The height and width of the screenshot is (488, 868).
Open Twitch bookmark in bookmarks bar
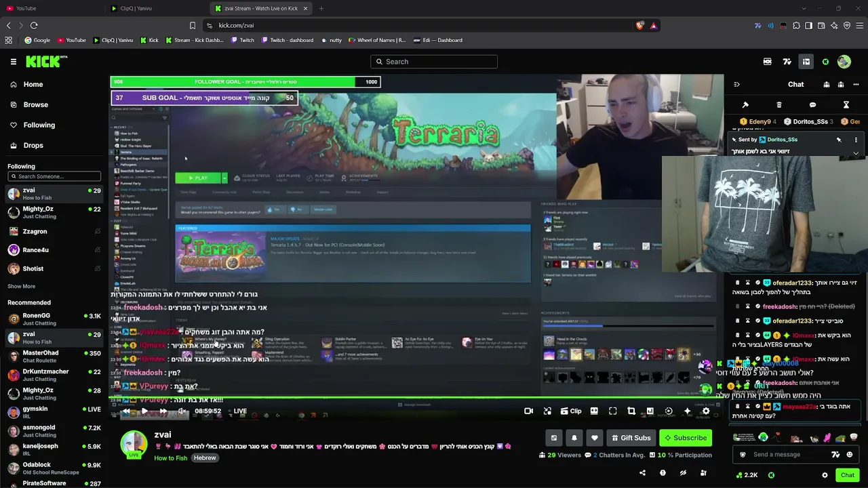tap(243, 40)
